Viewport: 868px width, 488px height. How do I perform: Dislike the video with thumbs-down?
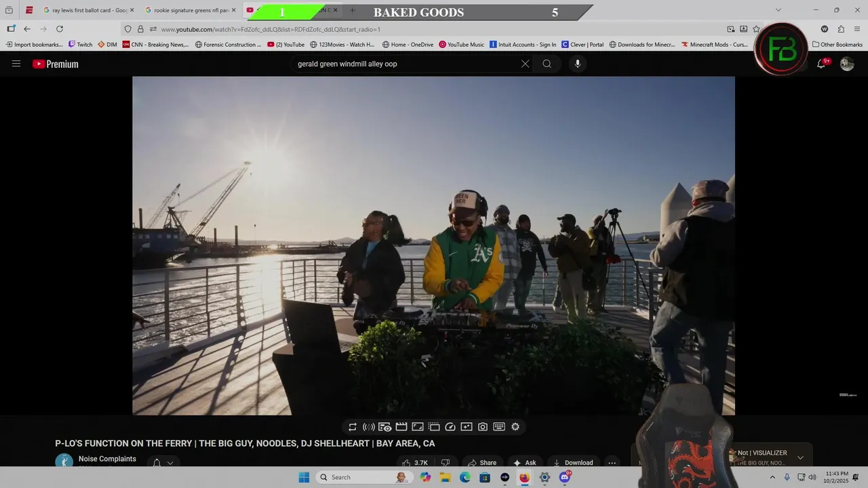click(446, 463)
